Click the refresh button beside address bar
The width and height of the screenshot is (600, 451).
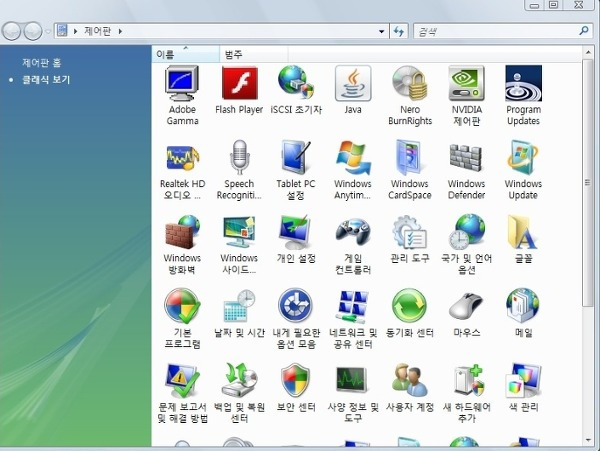point(399,31)
